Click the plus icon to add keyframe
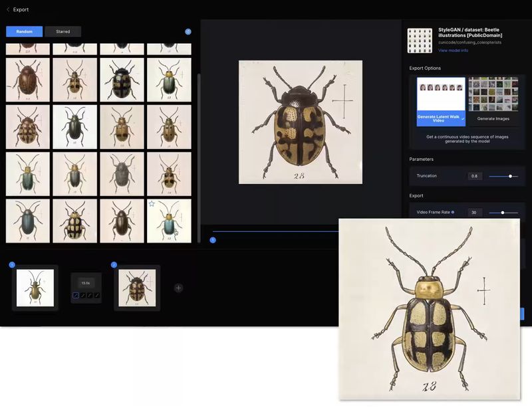This screenshot has height=416, width=532. (x=178, y=288)
